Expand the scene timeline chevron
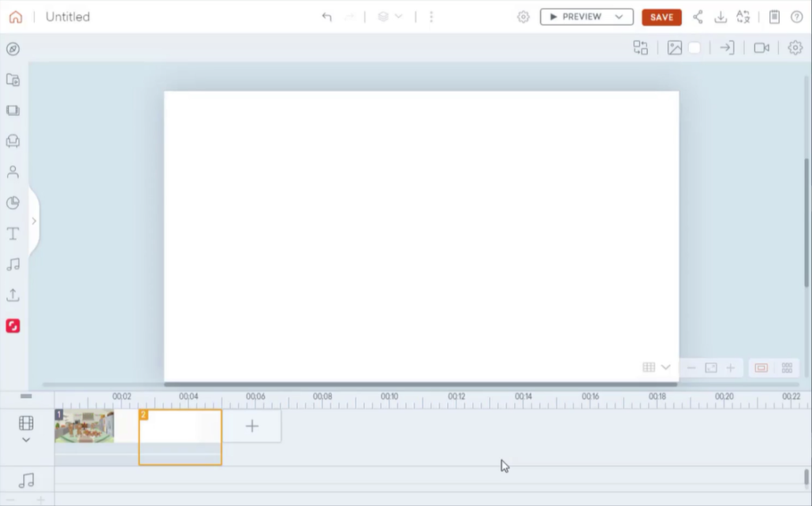This screenshot has height=506, width=812. point(26,440)
